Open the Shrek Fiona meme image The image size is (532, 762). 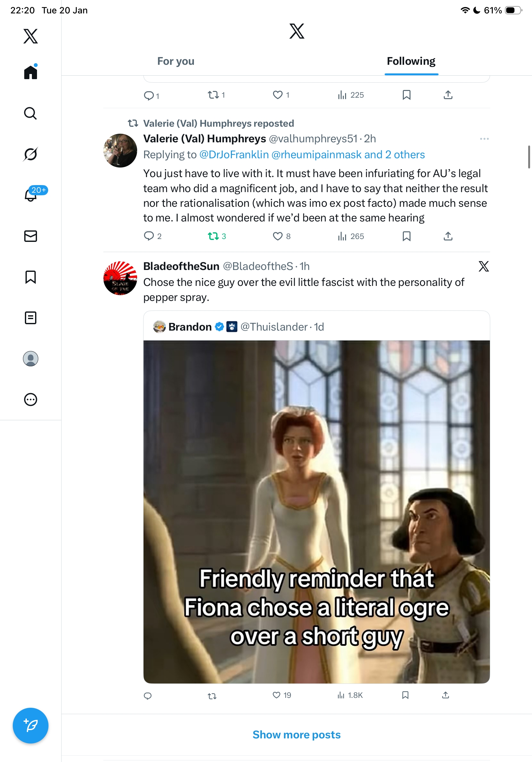[316, 512]
